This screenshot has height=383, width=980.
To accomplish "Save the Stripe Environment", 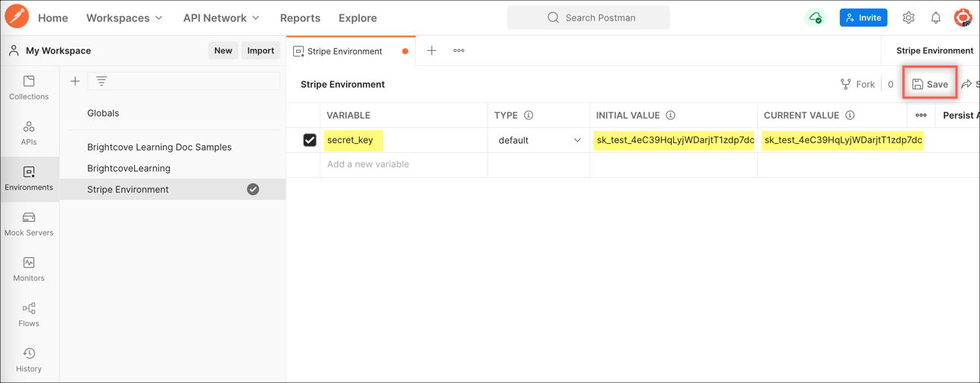I will tap(930, 84).
